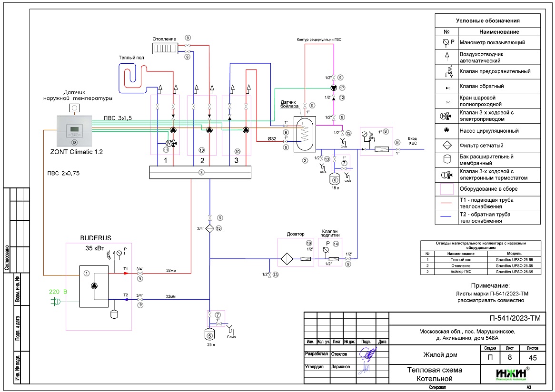Click the 18 л expansion tank symbol
The width and height of the screenshot is (555, 392).
point(335,179)
